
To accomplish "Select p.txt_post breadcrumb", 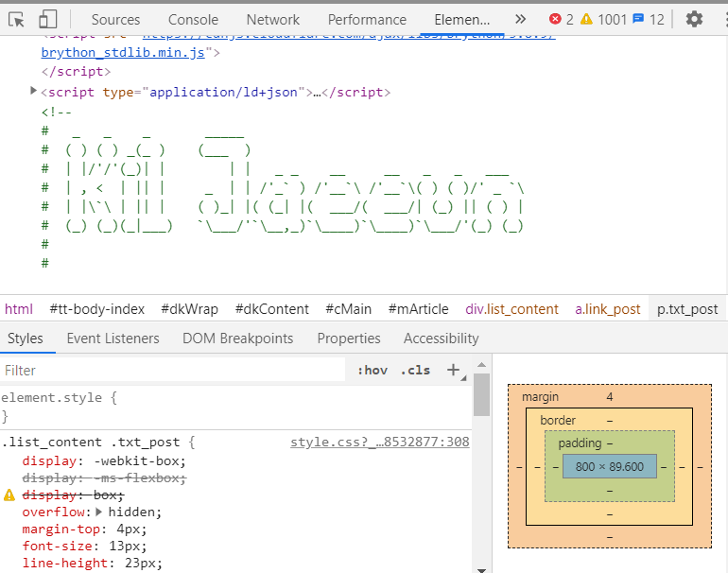I will [687, 309].
